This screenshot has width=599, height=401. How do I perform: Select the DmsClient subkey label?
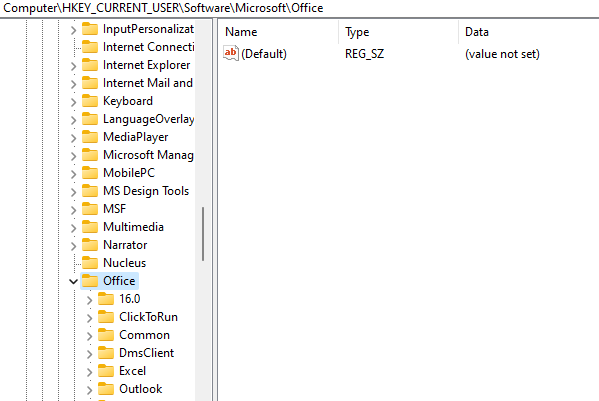coord(146,352)
